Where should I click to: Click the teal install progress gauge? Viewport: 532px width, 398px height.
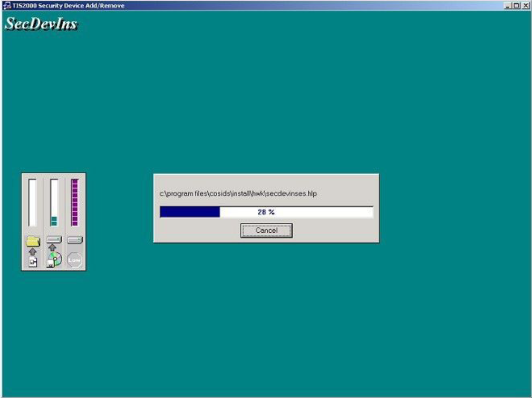(x=54, y=203)
